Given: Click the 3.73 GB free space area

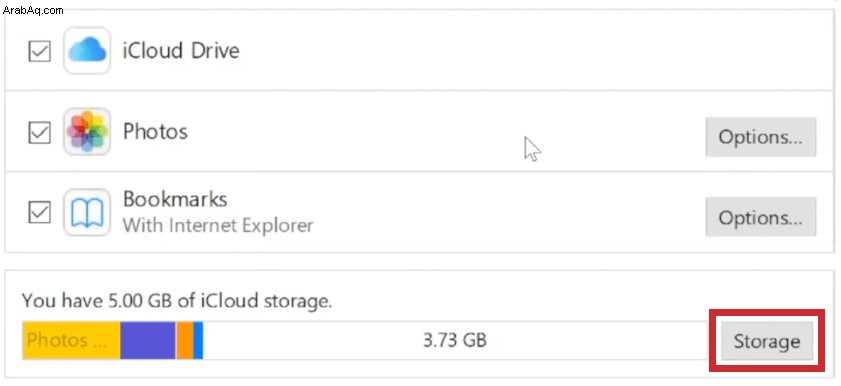Looking at the screenshot, I should [x=455, y=340].
